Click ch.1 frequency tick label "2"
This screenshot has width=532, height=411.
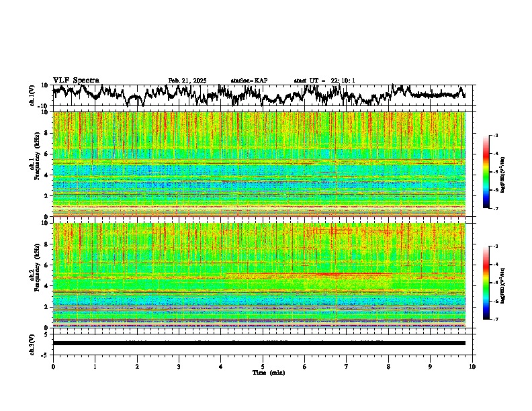pyautogui.click(x=47, y=195)
